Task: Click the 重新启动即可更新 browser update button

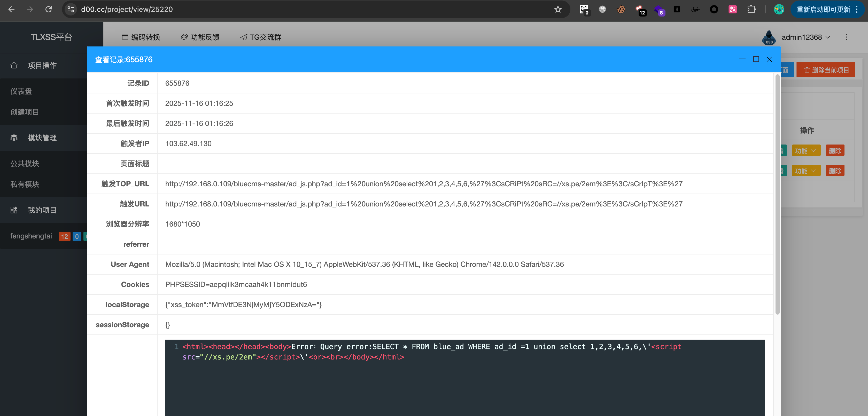Action: (x=823, y=10)
